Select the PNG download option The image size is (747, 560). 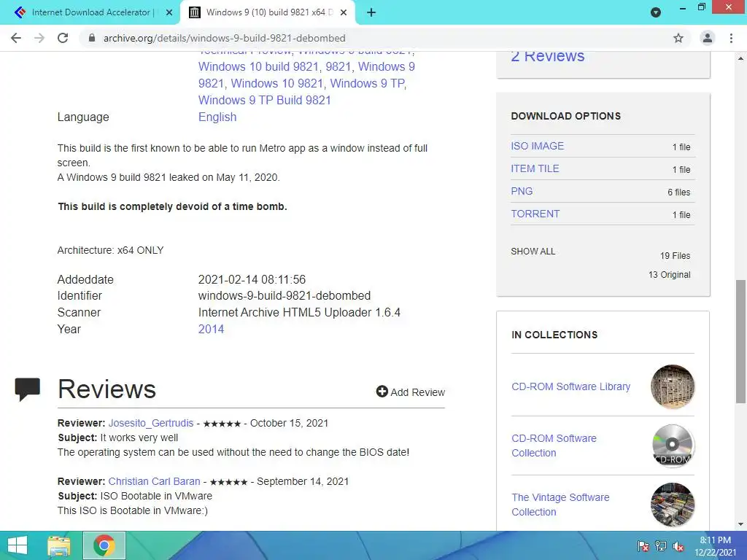(x=522, y=192)
